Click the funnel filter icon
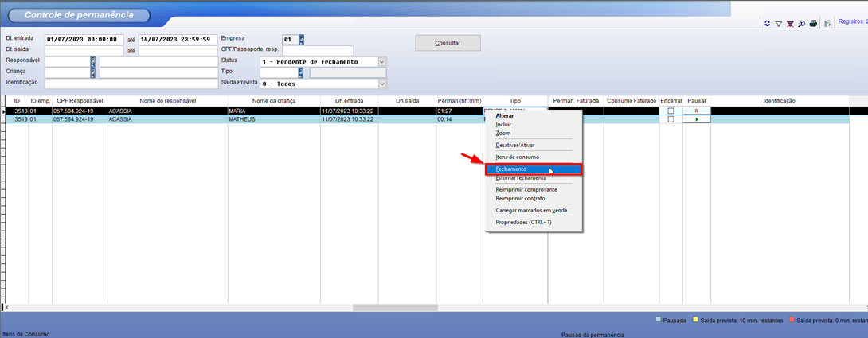Screen dimensions: 868x338 [x=778, y=24]
